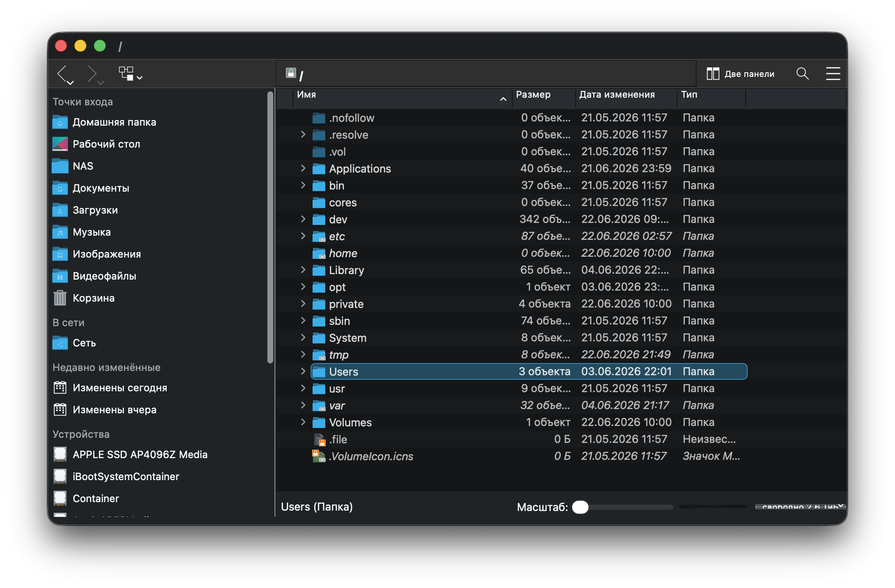
Task: Expand the var folder
Action: tap(303, 405)
